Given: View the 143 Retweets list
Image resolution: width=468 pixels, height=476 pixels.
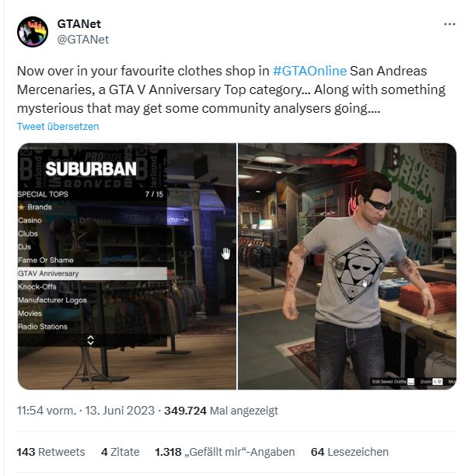Looking at the screenshot, I should [51, 452].
